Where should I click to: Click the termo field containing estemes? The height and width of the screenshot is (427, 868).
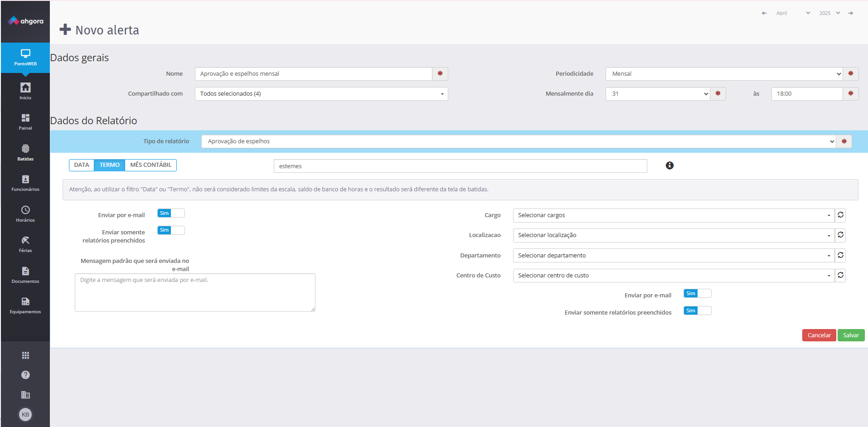[460, 166]
